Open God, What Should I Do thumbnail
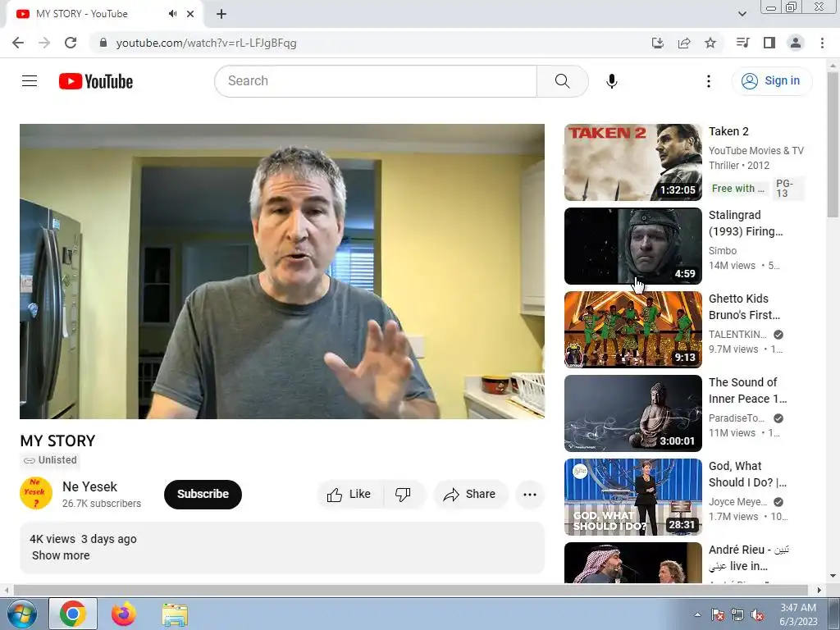 coord(632,496)
